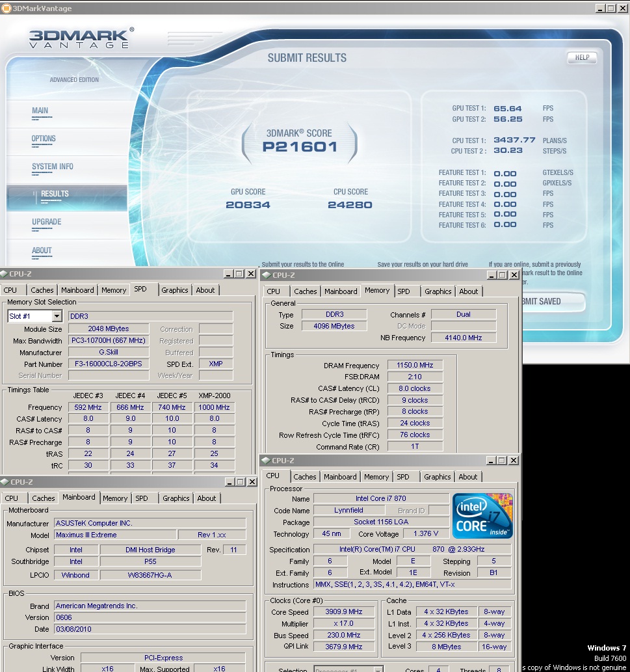Close the CPU-Z CPU window

click(514, 461)
